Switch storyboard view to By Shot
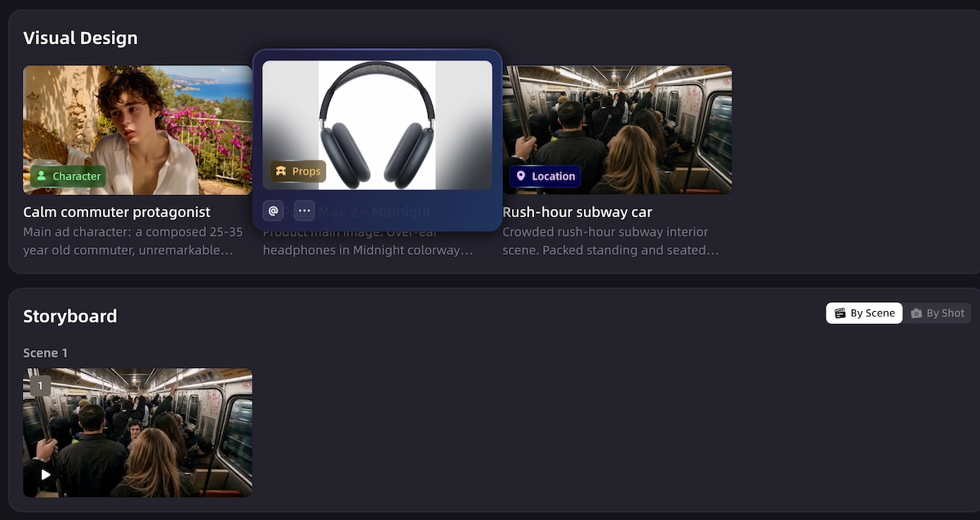 coord(938,313)
